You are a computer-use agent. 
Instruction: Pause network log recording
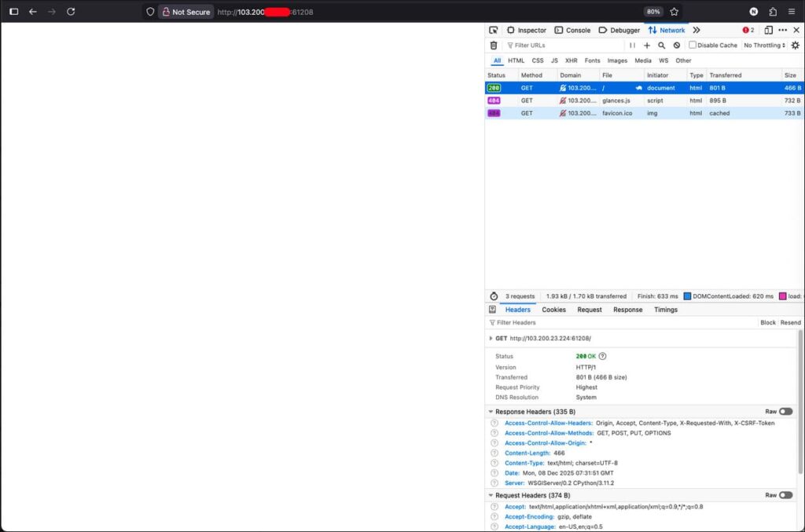click(x=632, y=46)
